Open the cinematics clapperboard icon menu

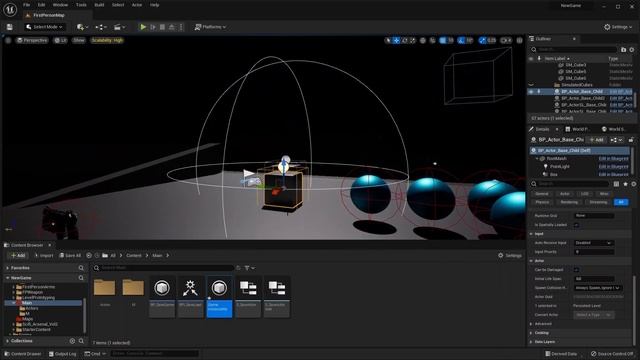tap(119, 27)
